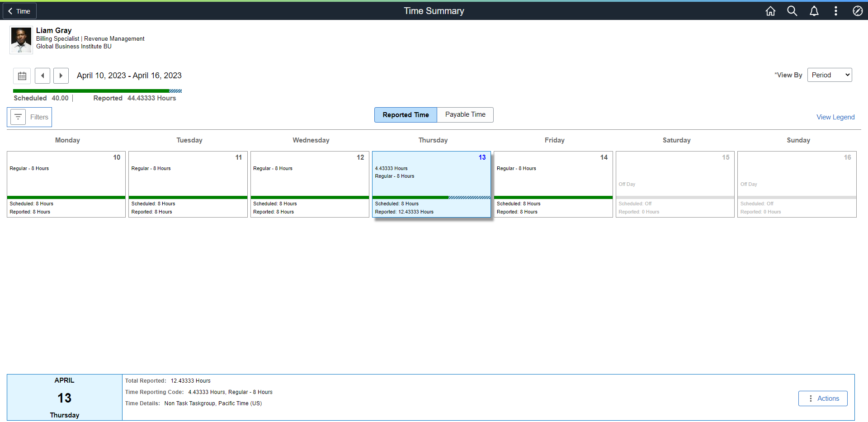Go to the Home page icon
Image resolution: width=868 pixels, height=422 pixels.
tap(770, 11)
